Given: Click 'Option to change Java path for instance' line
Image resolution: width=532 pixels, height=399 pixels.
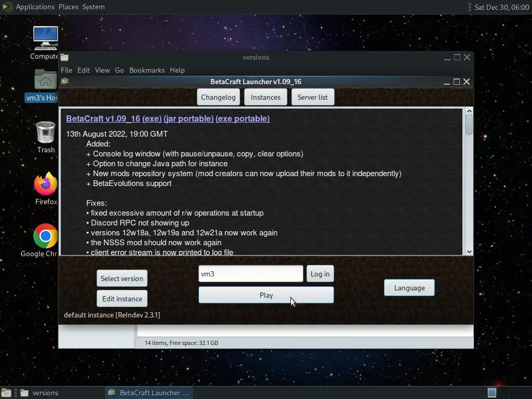Looking at the screenshot, I should click(x=157, y=164).
